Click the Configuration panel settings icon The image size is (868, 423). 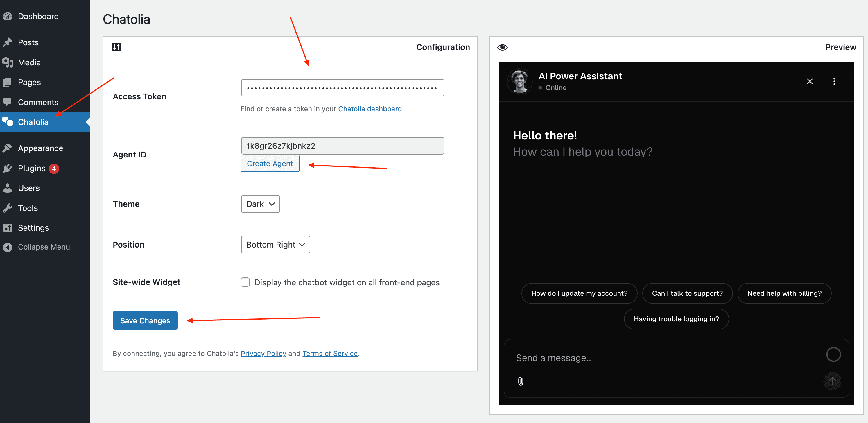pyautogui.click(x=116, y=47)
